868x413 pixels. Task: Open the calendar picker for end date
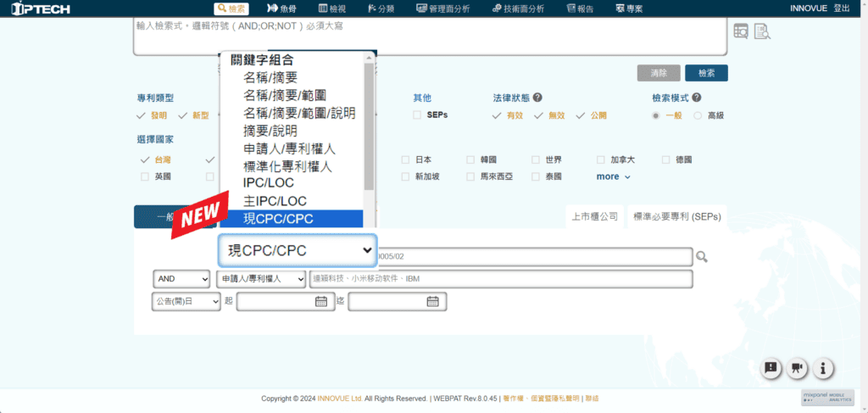coord(432,301)
